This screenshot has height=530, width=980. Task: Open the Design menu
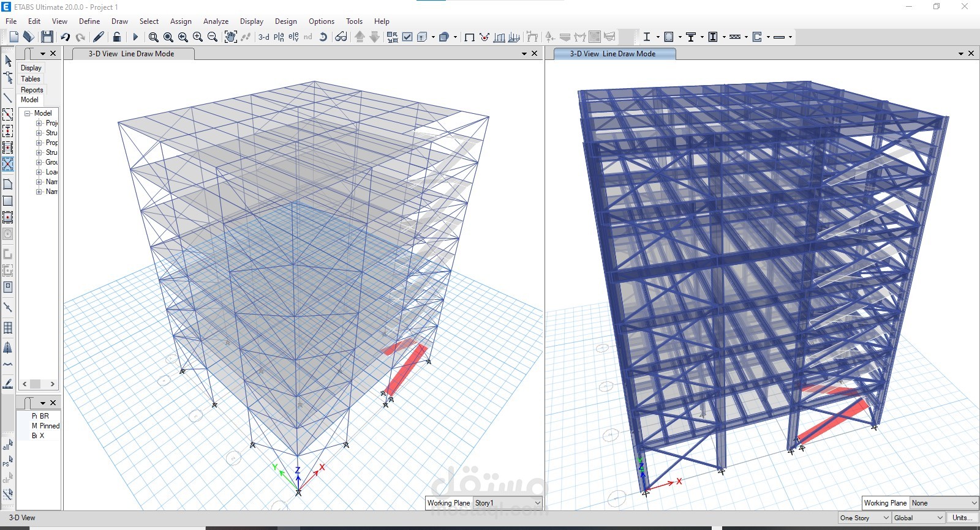point(285,21)
